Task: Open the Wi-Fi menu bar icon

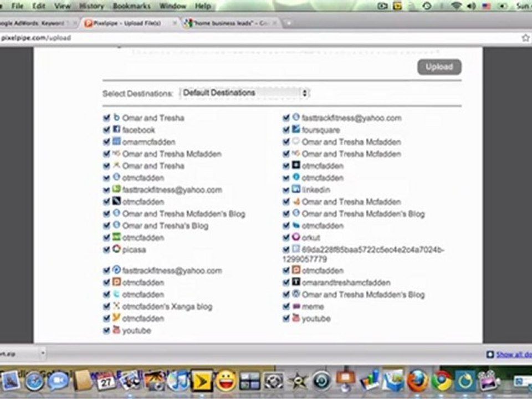Action: point(456,6)
